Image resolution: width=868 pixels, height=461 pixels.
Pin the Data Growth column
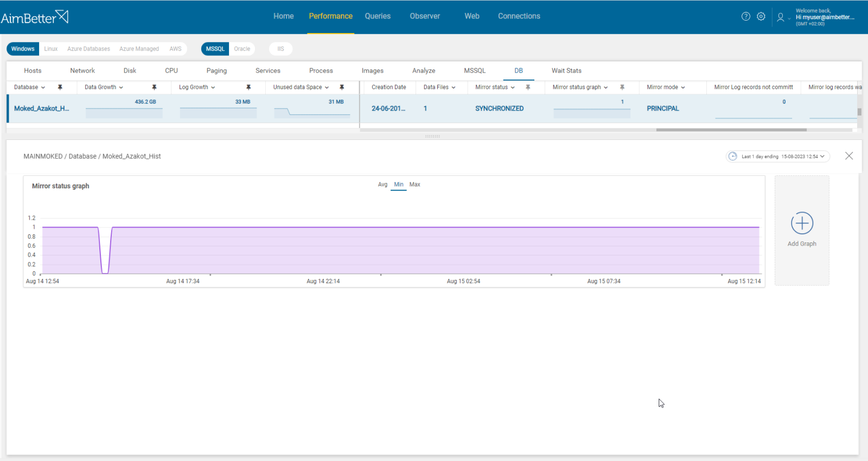pyautogui.click(x=154, y=87)
